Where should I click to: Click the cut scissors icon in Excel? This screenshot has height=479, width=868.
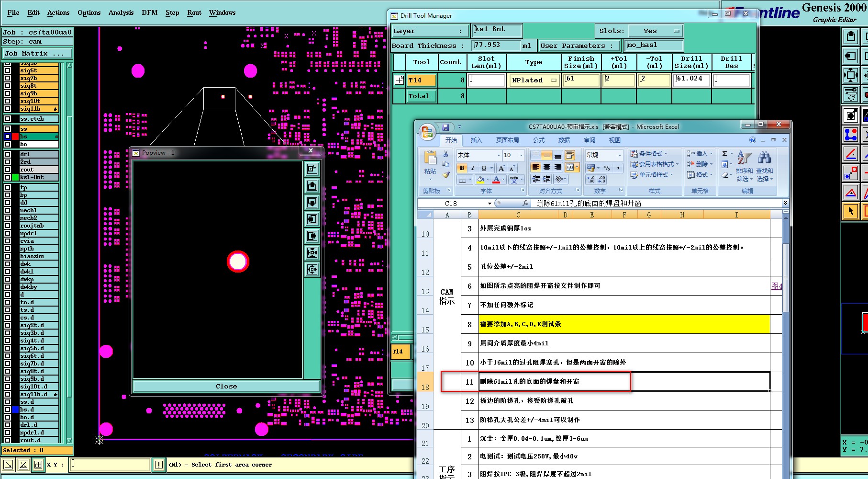pos(446,154)
